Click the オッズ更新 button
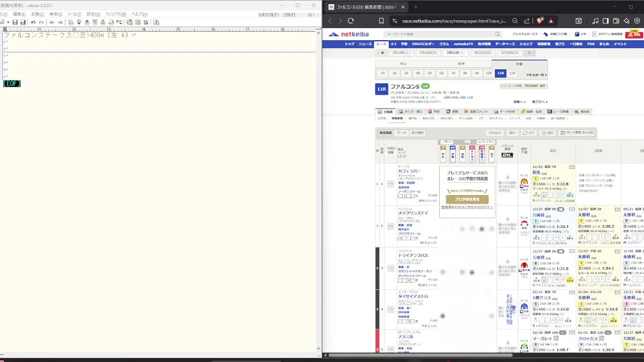644x362 pixels. tap(577, 133)
